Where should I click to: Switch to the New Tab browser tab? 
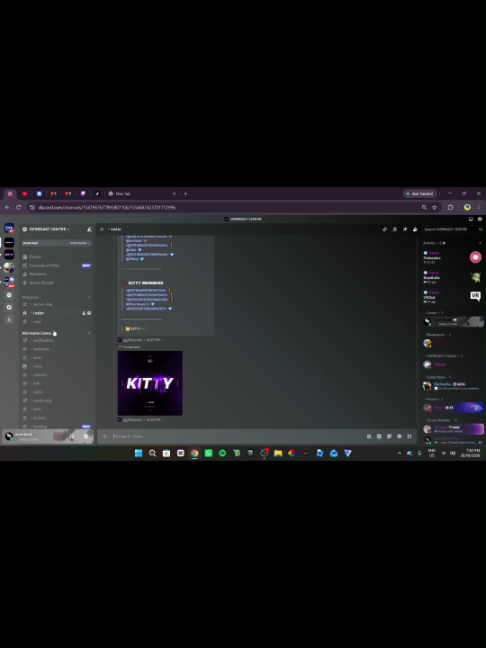(142, 194)
